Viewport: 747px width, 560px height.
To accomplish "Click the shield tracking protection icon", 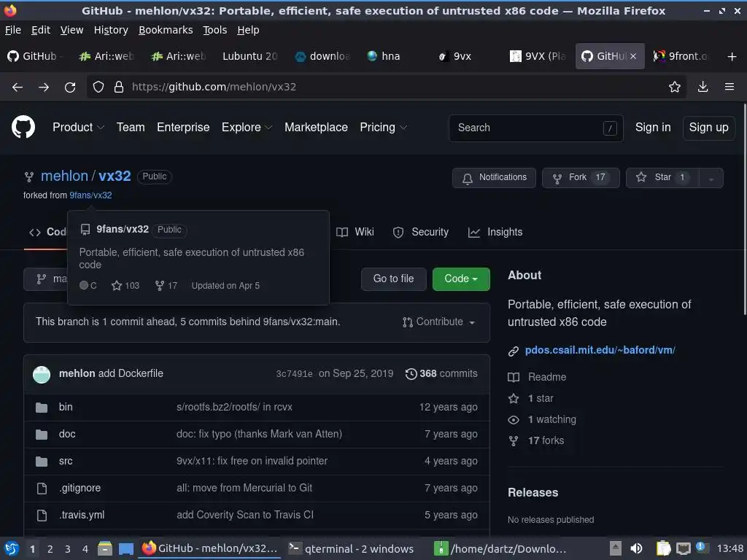I will coord(98,87).
